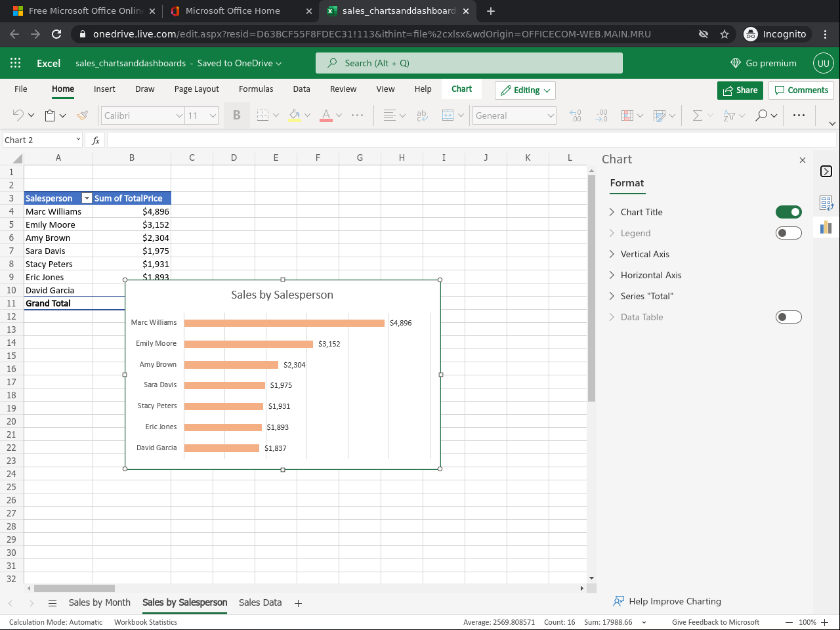Enable the Legend toggle
The width and height of the screenshot is (840, 630).
(788, 233)
